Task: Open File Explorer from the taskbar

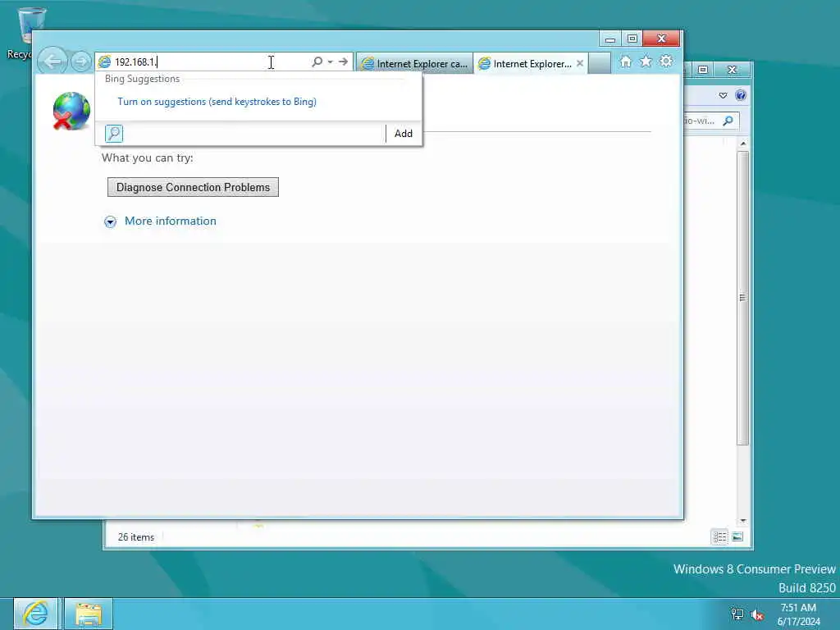Action: coord(89,614)
